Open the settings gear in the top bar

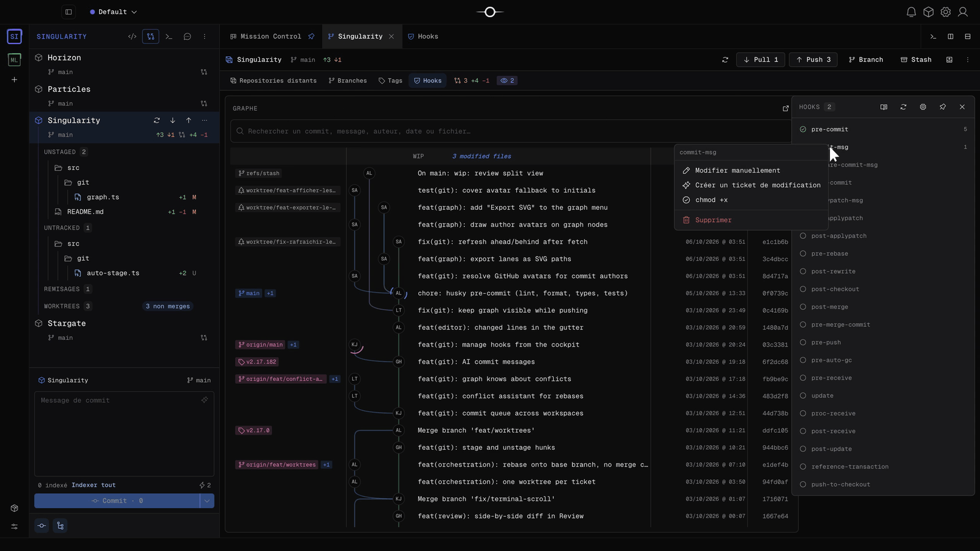tap(946, 12)
